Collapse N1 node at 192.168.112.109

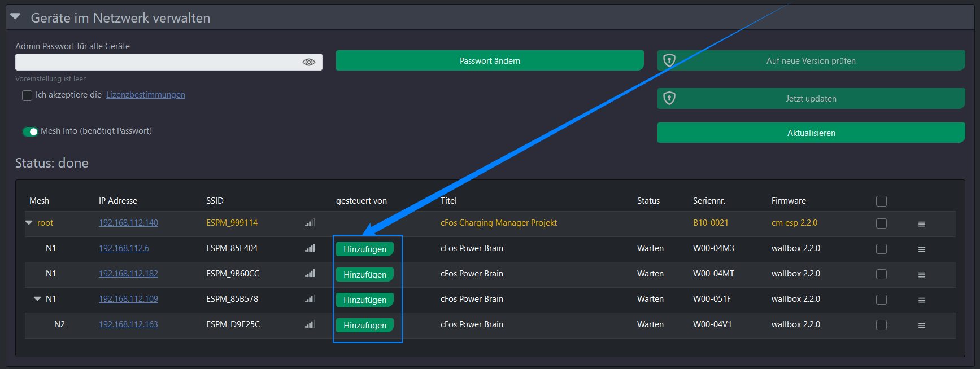(x=37, y=299)
